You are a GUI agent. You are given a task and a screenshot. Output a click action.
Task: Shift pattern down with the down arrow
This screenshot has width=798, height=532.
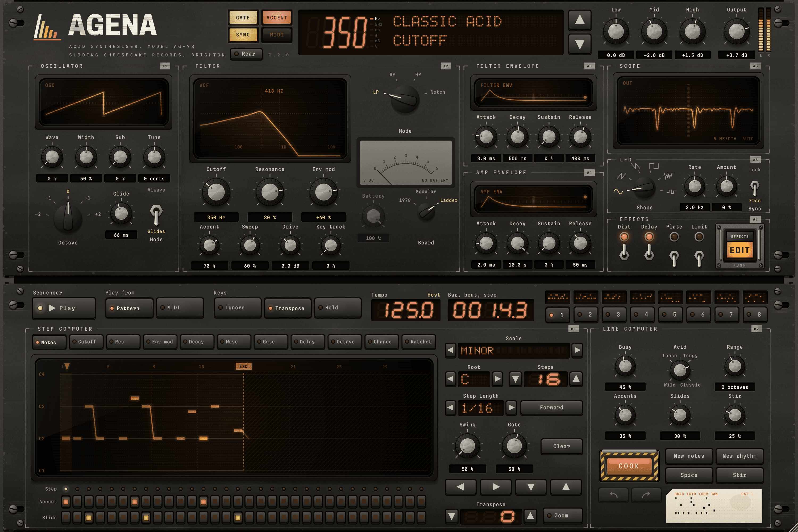pyautogui.click(x=531, y=487)
